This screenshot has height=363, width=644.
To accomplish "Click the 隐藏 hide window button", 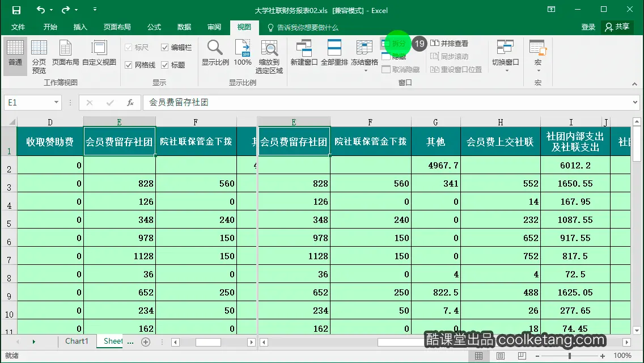I will [395, 57].
